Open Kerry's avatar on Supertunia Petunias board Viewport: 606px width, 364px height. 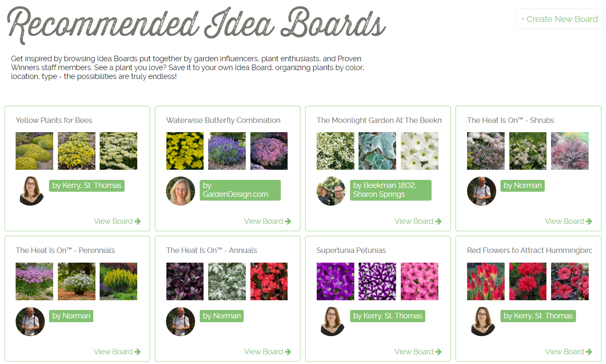[331, 321]
